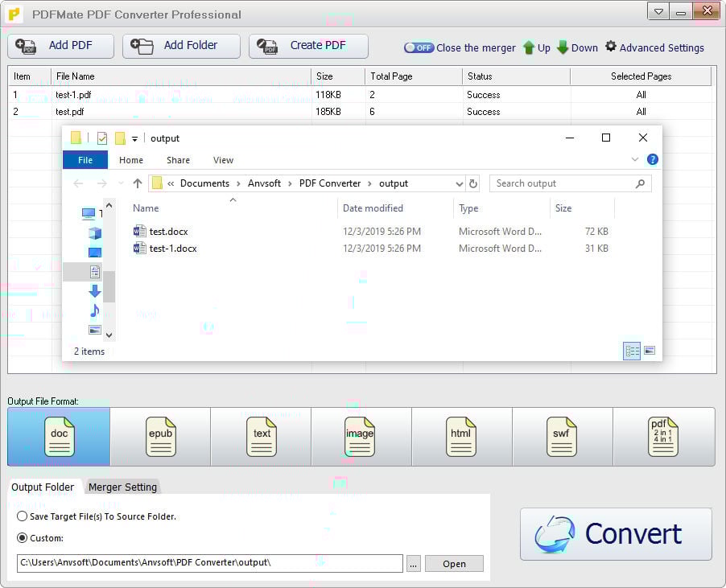
Task: Open Music in navigation pane
Action: 95,310
